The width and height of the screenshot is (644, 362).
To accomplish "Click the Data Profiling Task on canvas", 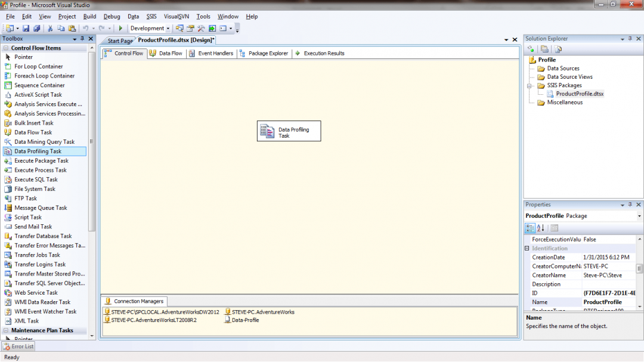I will (x=289, y=132).
